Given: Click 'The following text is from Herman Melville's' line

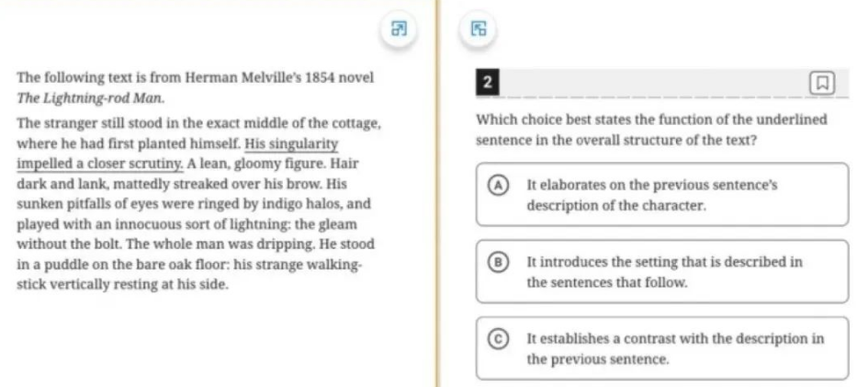Looking at the screenshot, I should (x=196, y=77).
